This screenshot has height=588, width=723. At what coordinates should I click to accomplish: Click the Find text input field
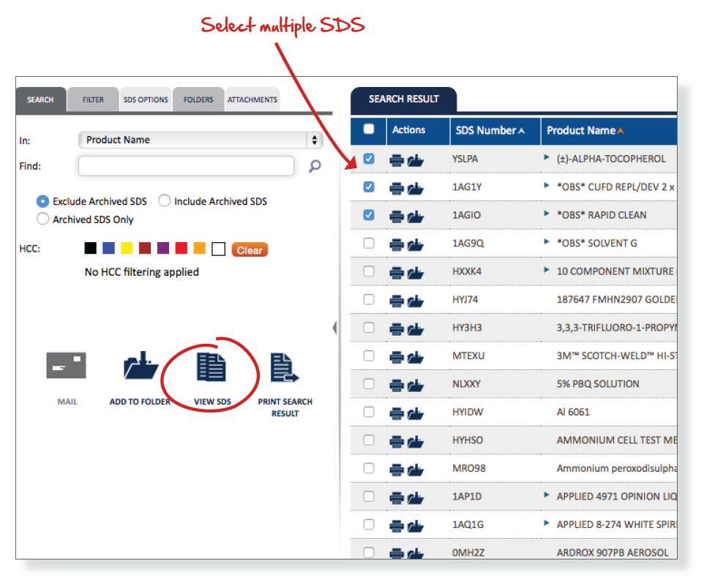coord(187,166)
